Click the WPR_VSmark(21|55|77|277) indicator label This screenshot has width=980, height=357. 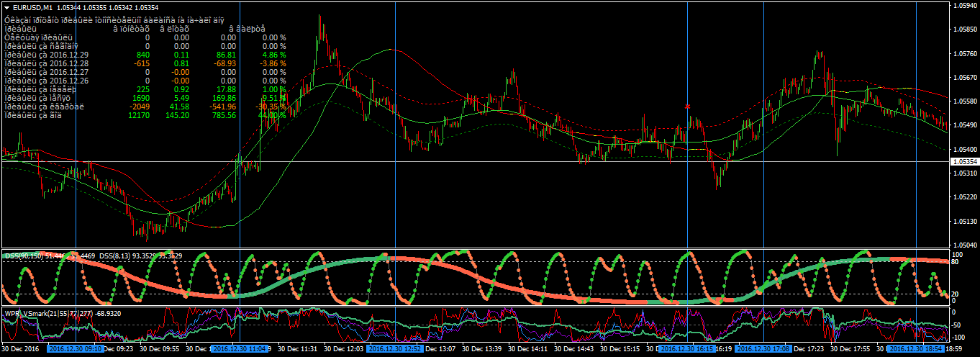tap(47, 313)
